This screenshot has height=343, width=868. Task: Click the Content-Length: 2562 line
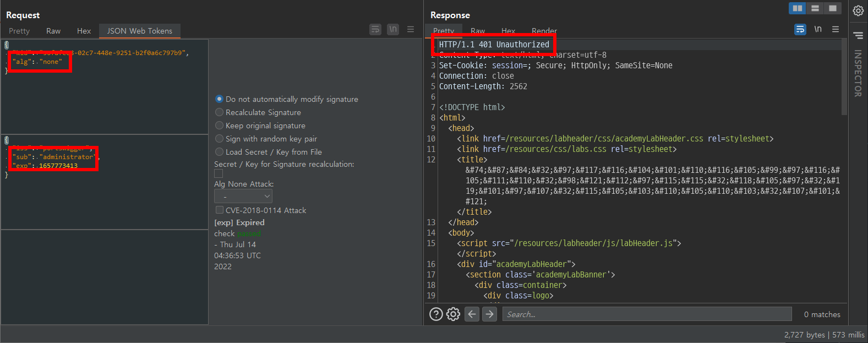tap(483, 86)
